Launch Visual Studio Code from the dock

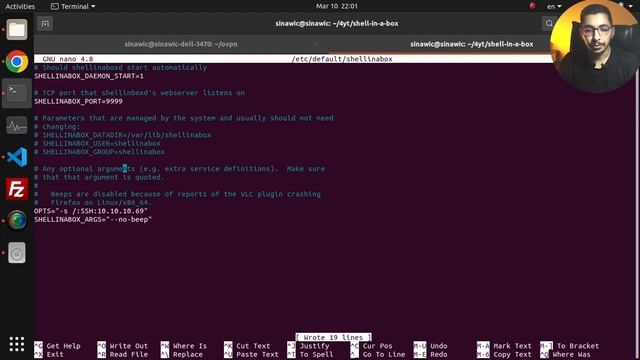pos(17,157)
